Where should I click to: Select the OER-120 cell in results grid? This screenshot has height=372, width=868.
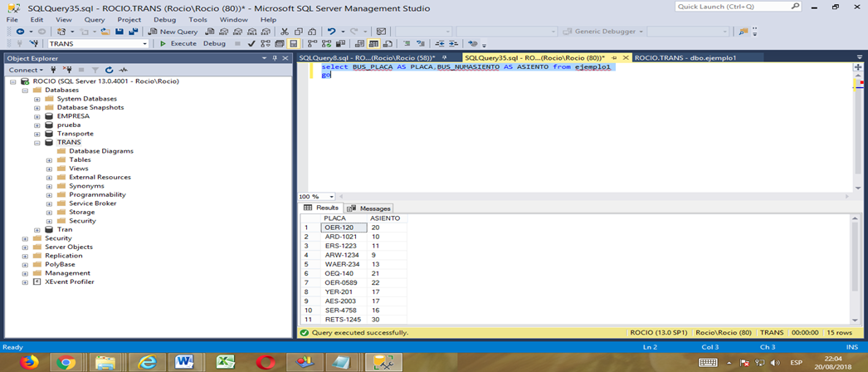[x=343, y=228]
